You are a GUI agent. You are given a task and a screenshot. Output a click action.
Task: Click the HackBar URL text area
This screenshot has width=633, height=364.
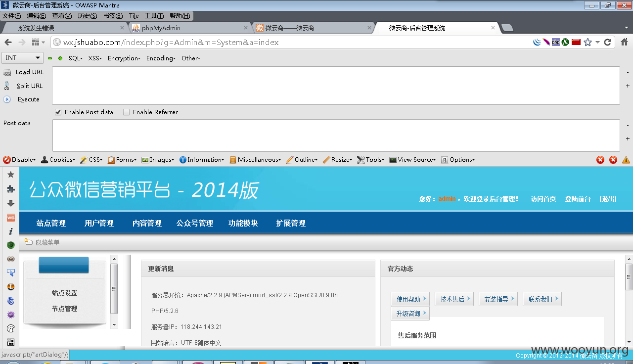(336, 86)
